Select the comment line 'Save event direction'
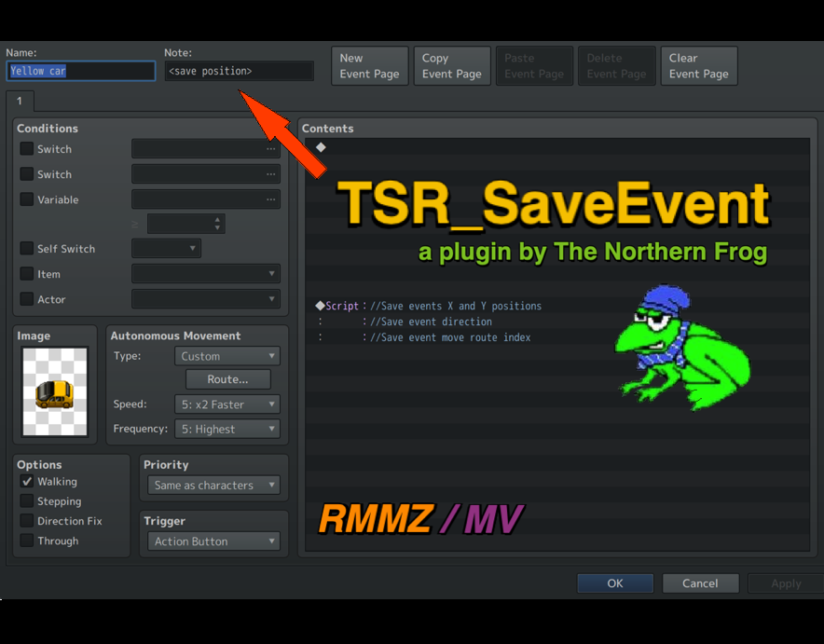824x644 pixels. tap(431, 322)
